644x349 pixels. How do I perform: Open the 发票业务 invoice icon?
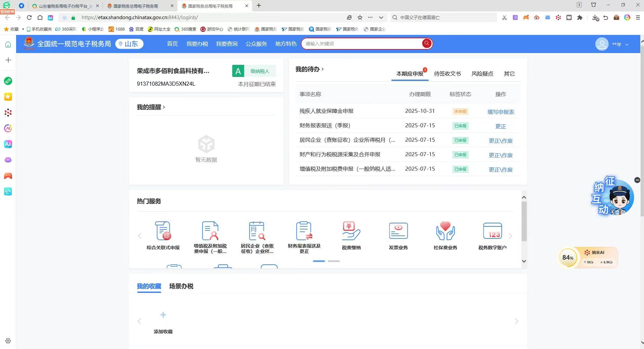(398, 231)
